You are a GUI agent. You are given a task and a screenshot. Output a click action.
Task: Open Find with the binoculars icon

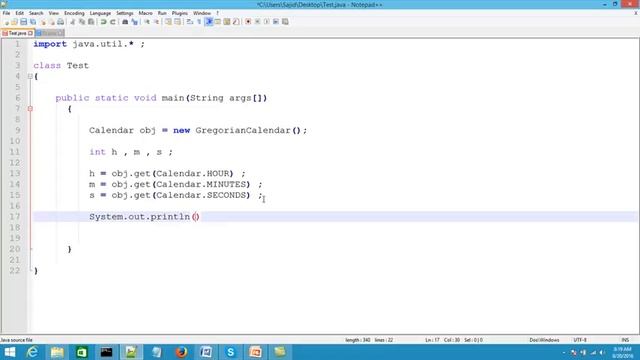tap(125, 22)
